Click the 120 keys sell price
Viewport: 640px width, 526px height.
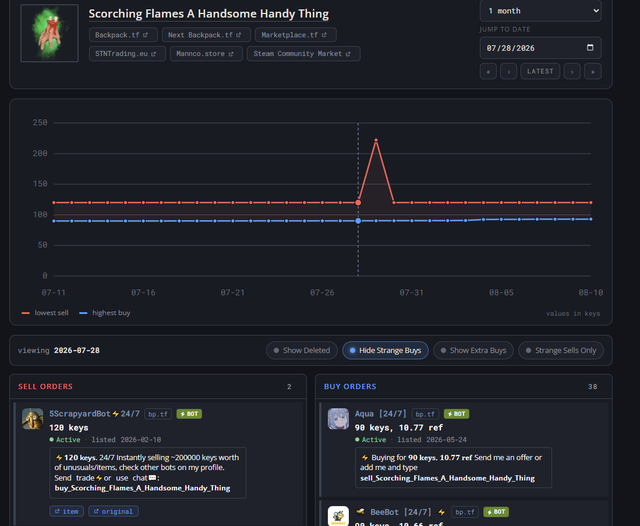[x=69, y=428]
